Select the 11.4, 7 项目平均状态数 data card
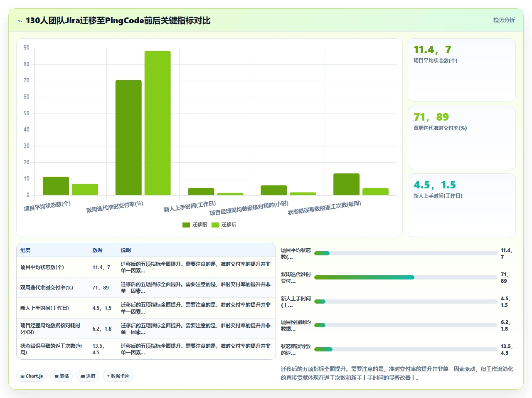 click(x=462, y=70)
